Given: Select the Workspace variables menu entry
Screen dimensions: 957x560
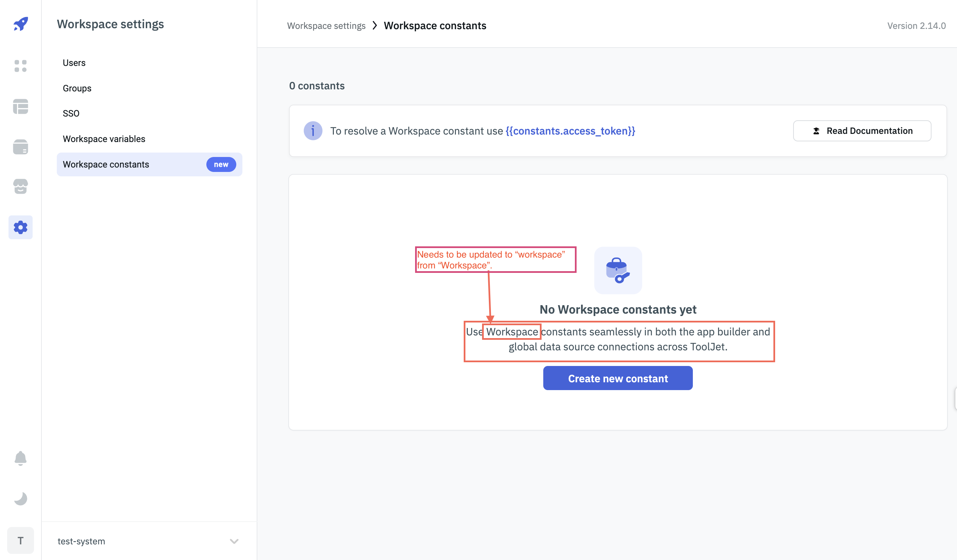Looking at the screenshot, I should [x=104, y=139].
